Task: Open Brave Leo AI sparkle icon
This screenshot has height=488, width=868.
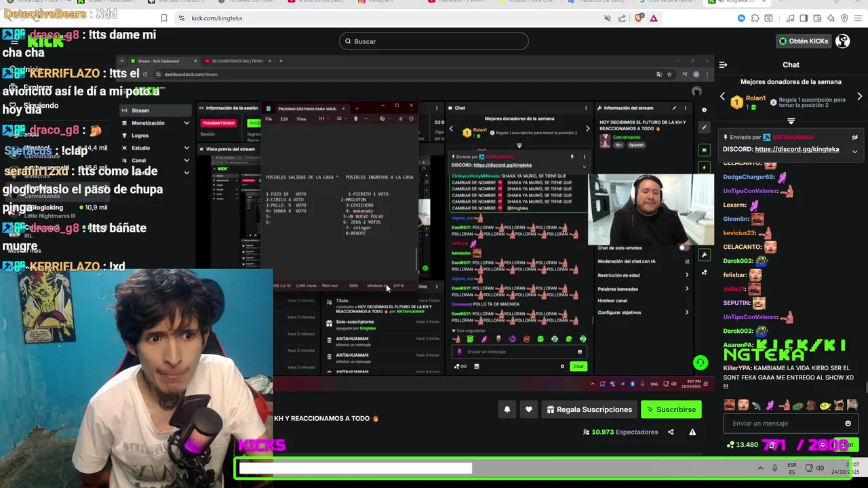Action: point(831,18)
